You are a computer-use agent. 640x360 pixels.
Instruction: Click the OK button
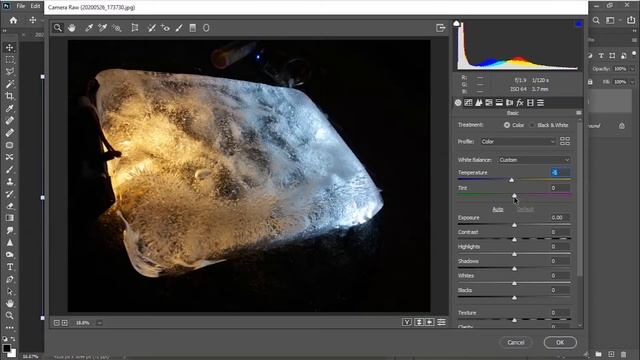pyautogui.click(x=560, y=342)
